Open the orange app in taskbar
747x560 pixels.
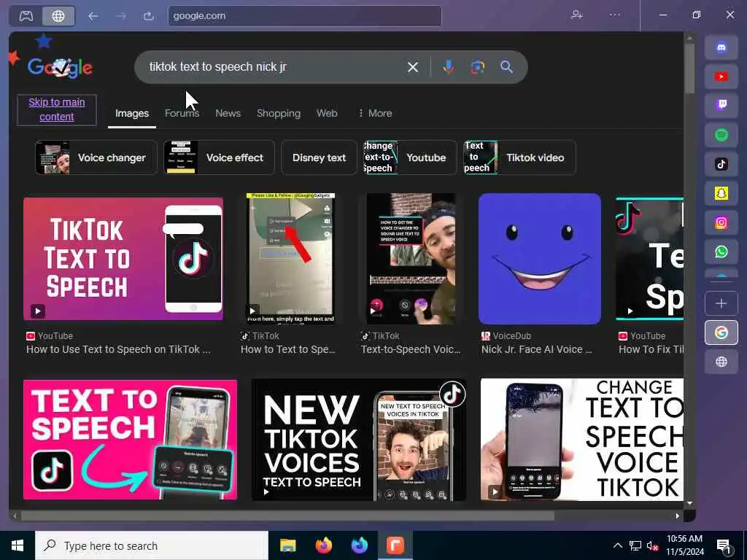pos(395,545)
